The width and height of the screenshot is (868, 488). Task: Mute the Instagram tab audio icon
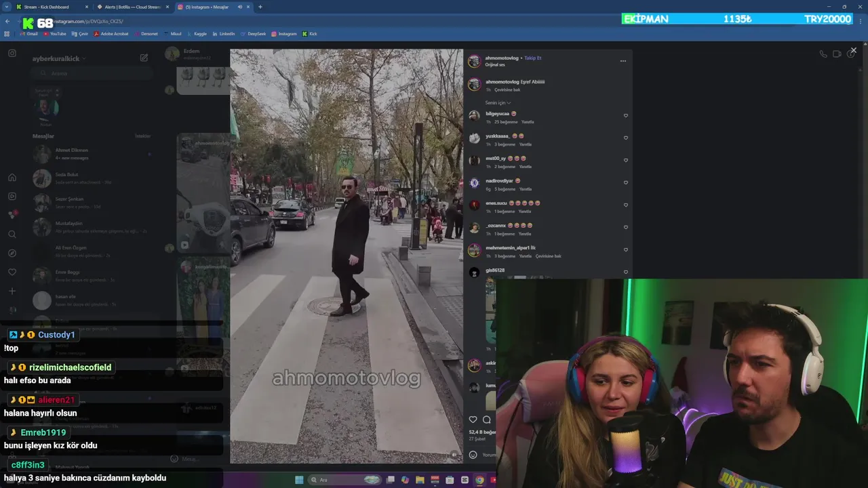click(240, 7)
